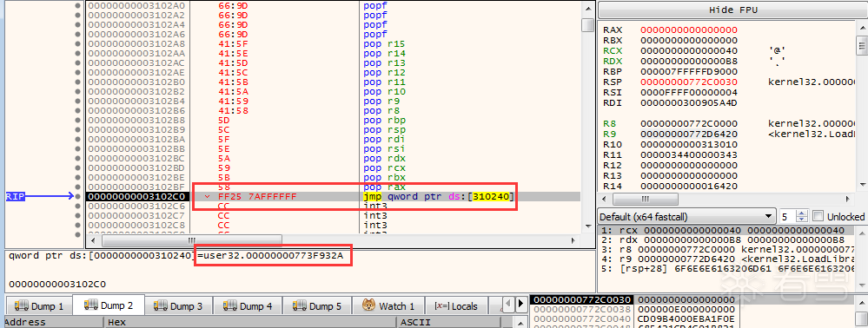The image size is (868, 328).
Task: Click the Dump 5 tab memory icon
Action: [300, 306]
